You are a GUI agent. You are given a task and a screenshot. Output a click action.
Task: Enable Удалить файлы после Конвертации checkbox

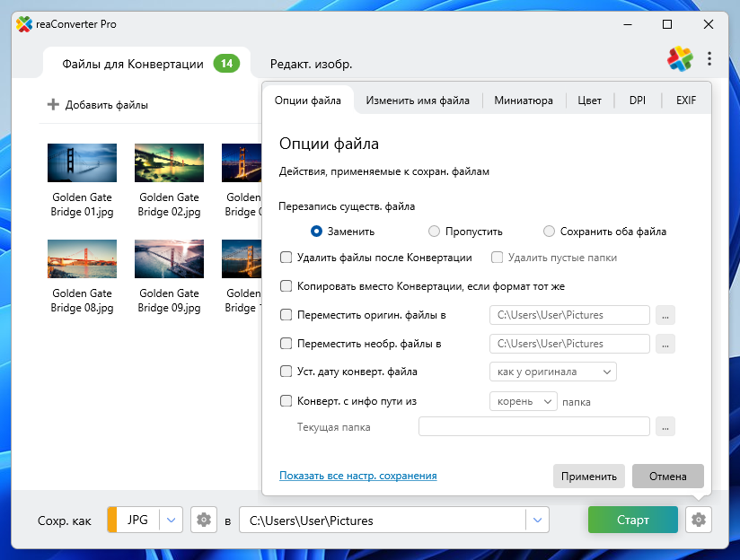[x=286, y=258]
